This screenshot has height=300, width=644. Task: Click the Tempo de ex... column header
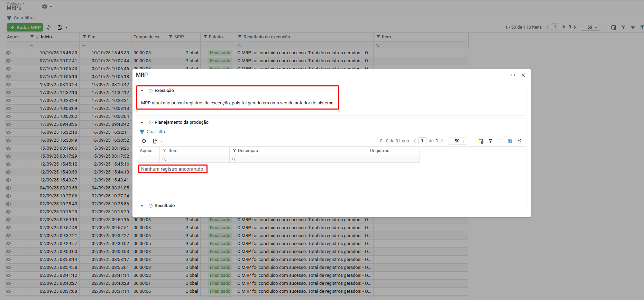click(148, 37)
